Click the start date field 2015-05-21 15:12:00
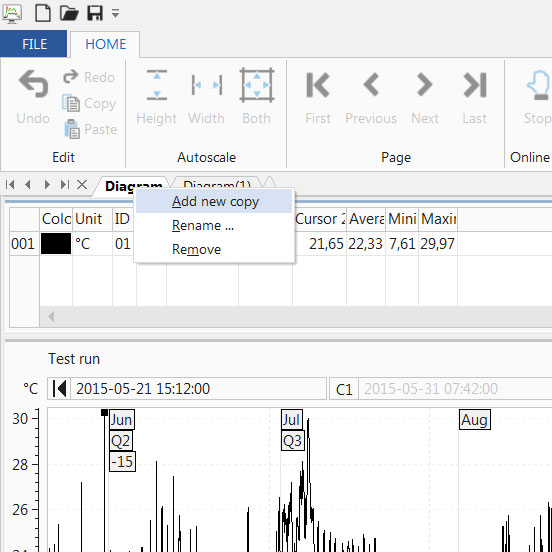Viewport: 552px width, 552px height. click(199, 389)
